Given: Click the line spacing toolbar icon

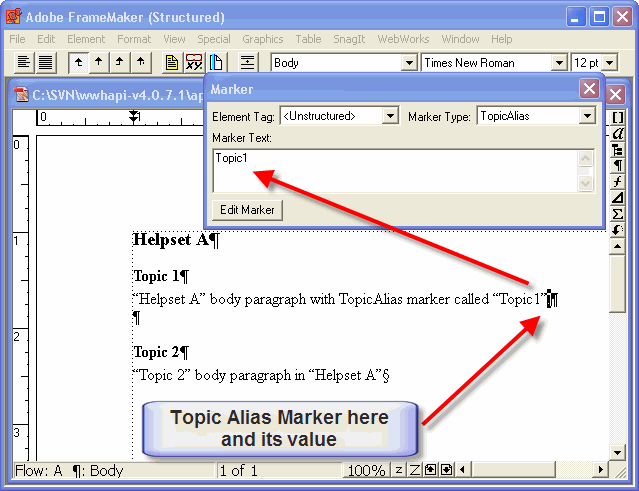Looking at the screenshot, I should [x=248, y=63].
